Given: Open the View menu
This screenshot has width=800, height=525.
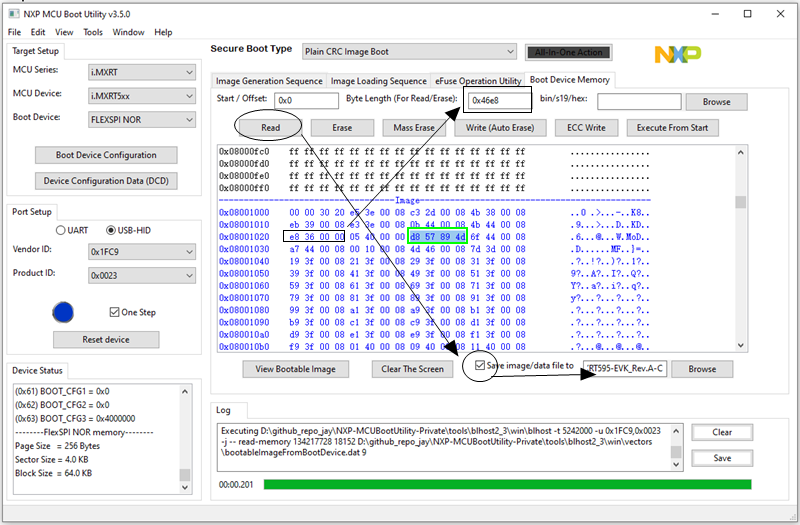Looking at the screenshot, I should [x=64, y=32].
